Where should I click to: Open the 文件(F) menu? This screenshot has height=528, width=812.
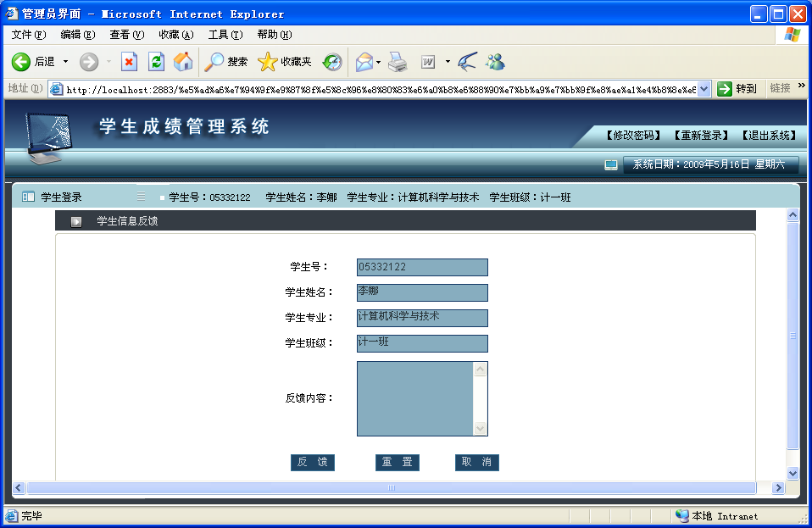click(x=29, y=35)
